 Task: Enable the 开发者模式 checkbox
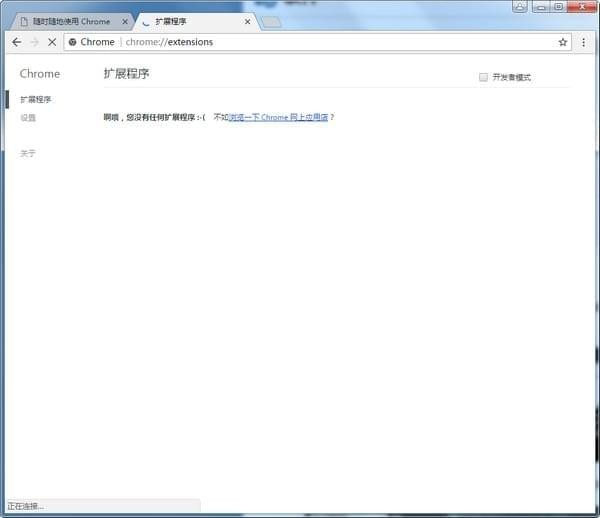483,77
